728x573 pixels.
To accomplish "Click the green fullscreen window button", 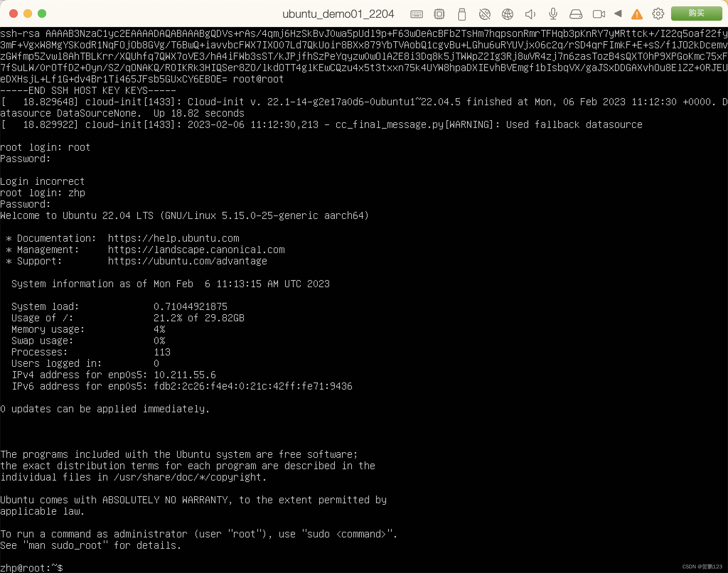I will click(42, 14).
